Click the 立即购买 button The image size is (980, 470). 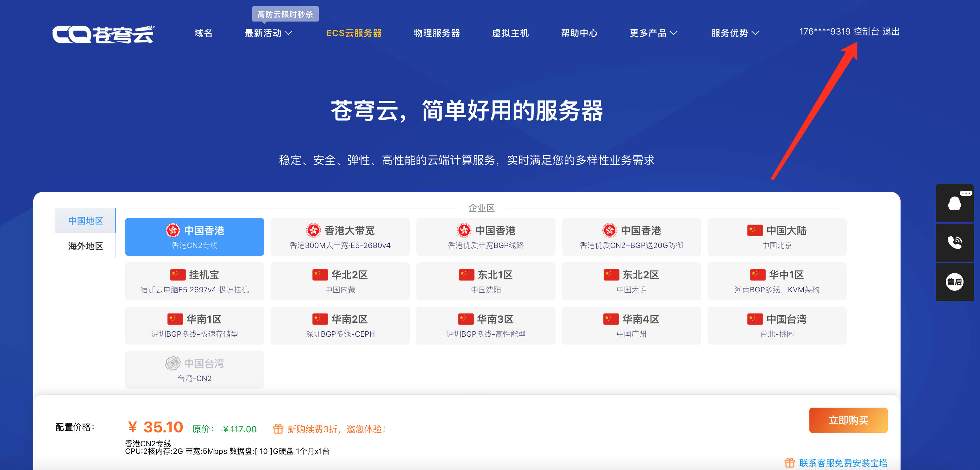coord(848,420)
